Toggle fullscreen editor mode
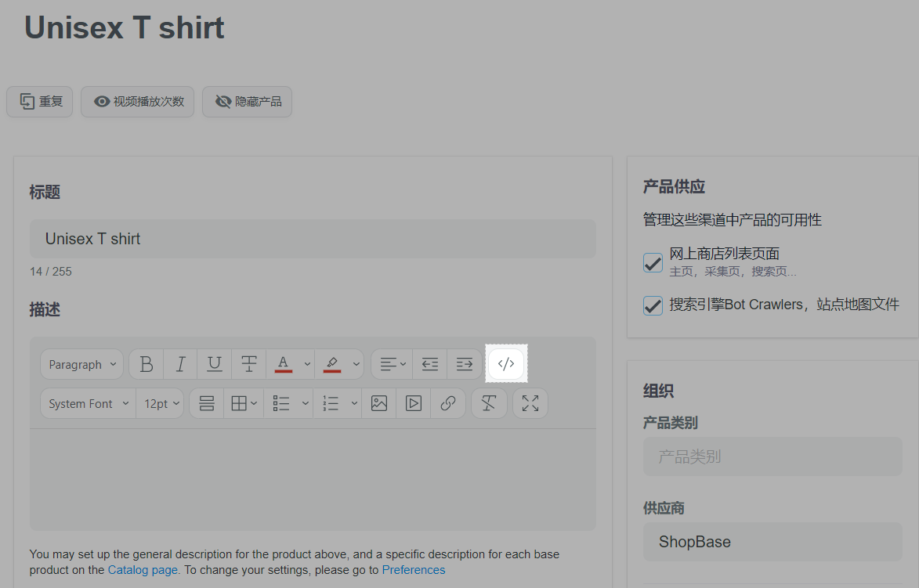The height and width of the screenshot is (588, 919). (x=530, y=403)
